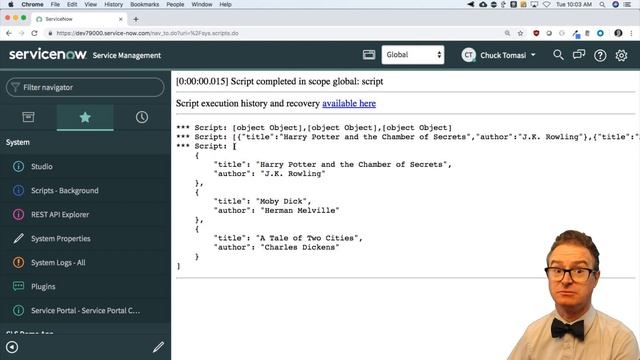Click the Scripts - Background icon
Viewport: 640px width, 360px height.
pos(18,191)
